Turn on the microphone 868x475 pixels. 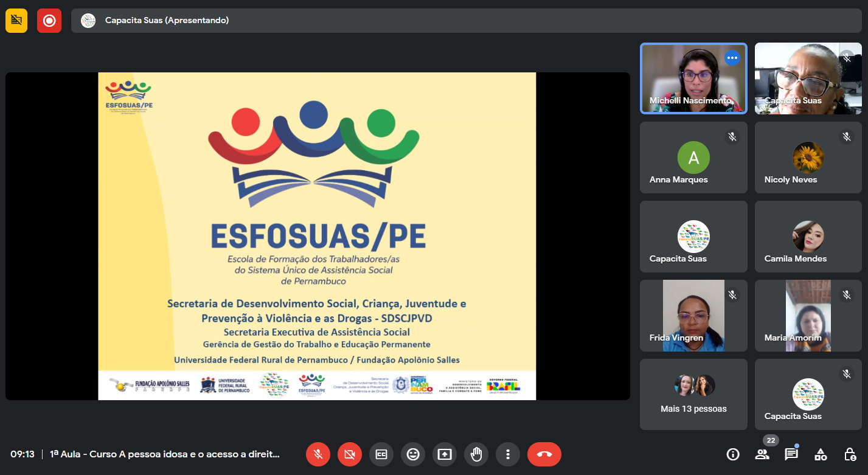318,454
